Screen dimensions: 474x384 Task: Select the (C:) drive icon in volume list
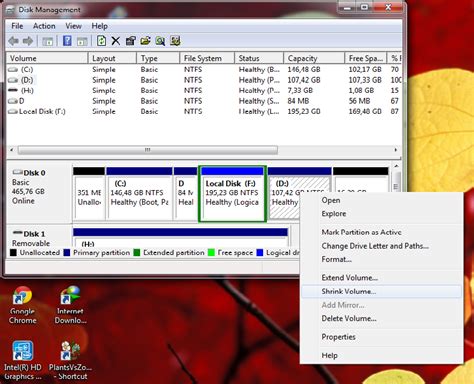point(13,70)
